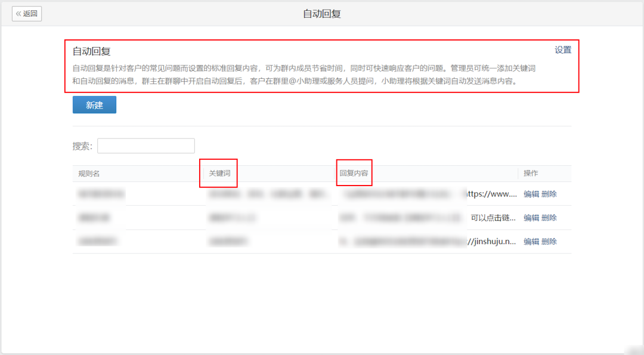Edit the rule with the https://www reply
Screen dimensions: 644x355
pos(531,194)
